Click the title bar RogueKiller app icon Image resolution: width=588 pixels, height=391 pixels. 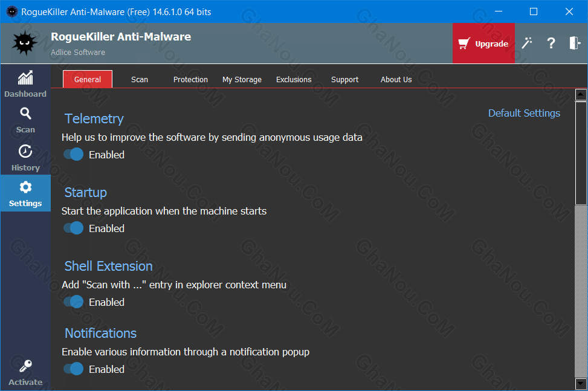12,11
